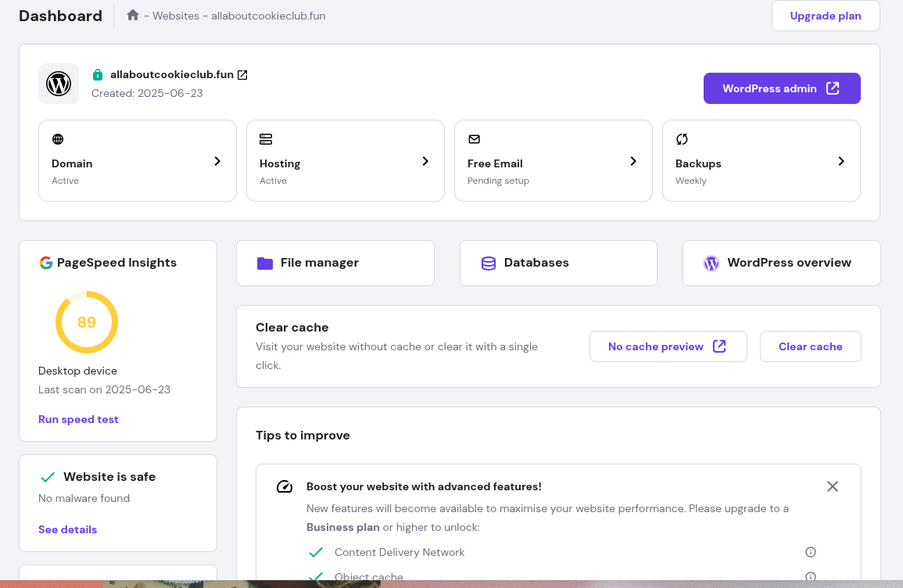Viewport: 903px width, 588px height.
Task: Click the envelope icon on Free Email card
Action: click(474, 138)
